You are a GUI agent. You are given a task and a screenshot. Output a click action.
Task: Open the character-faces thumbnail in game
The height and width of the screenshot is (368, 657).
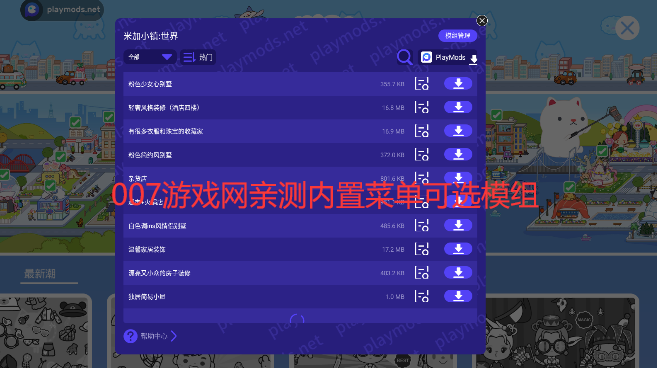pyautogui.click(x=557, y=331)
